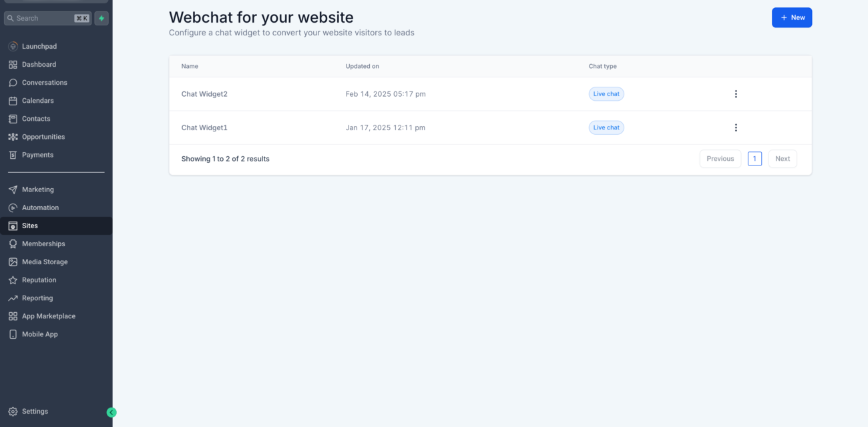Select the Reputation star icon
Viewport: 868px width, 427px height.
(12, 280)
